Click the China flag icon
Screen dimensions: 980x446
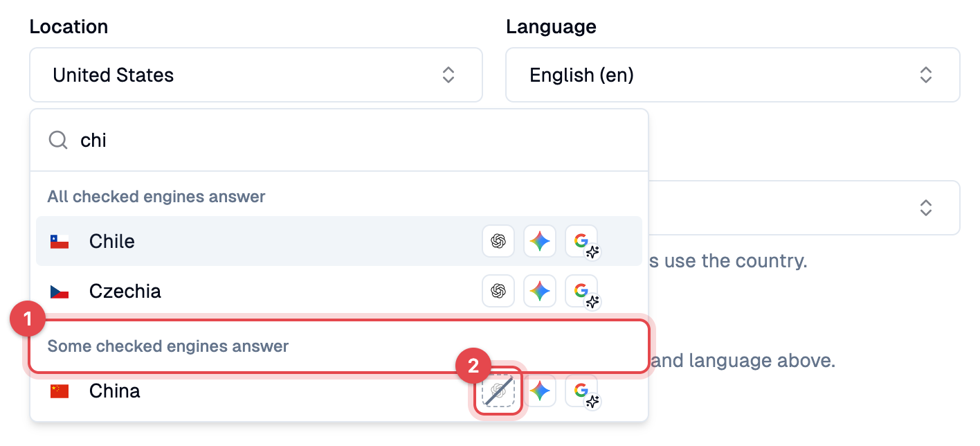point(60,391)
